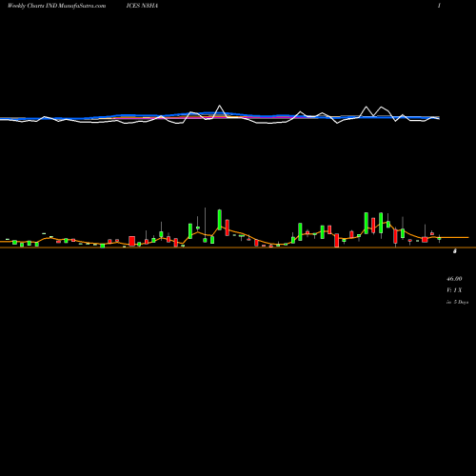Click the 46.00 price value label
The image size is (476, 476).
[x=454, y=279]
